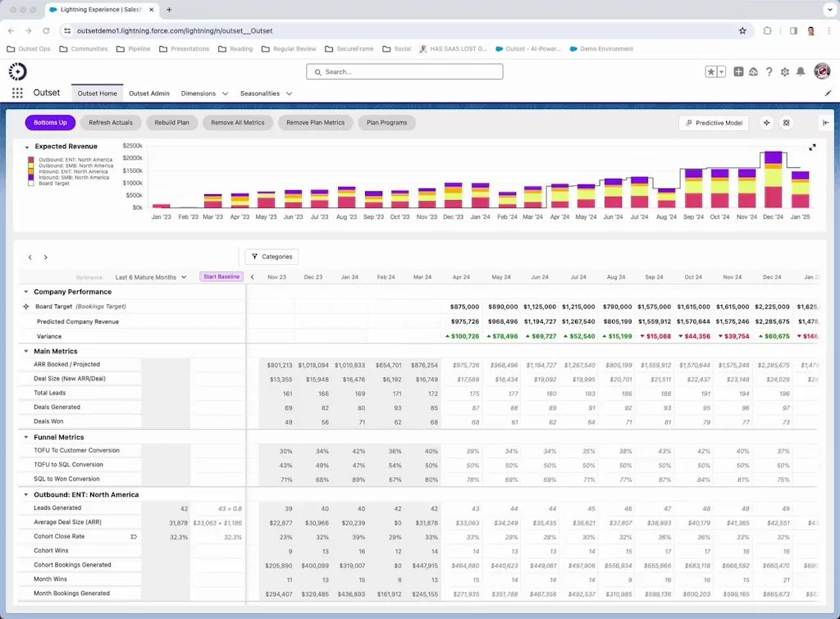The height and width of the screenshot is (619, 840).
Task: Click the Refresh Actuals button
Action: pos(111,122)
